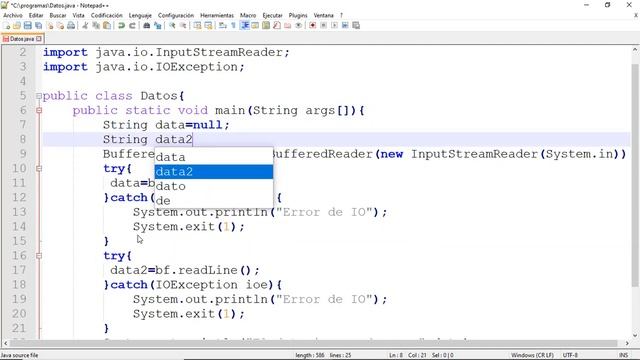This screenshot has width=640, height=360.
Task: Print the document using the Print icon
Action: coord(71,25)
